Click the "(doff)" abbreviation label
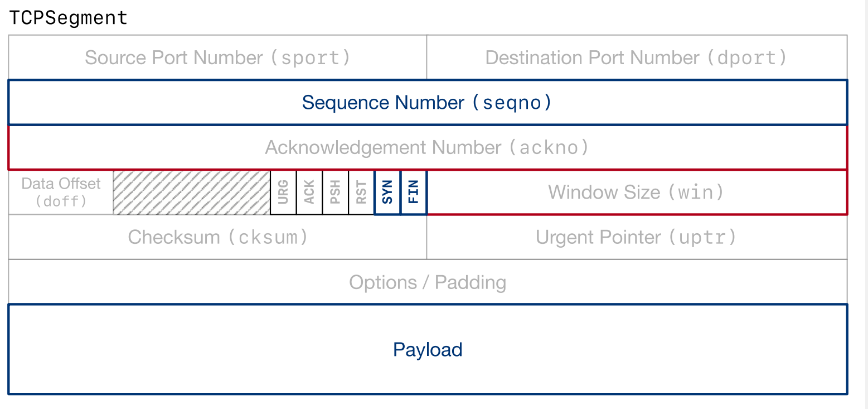This screenshot has height=409, width=868. tap(61, 201)
